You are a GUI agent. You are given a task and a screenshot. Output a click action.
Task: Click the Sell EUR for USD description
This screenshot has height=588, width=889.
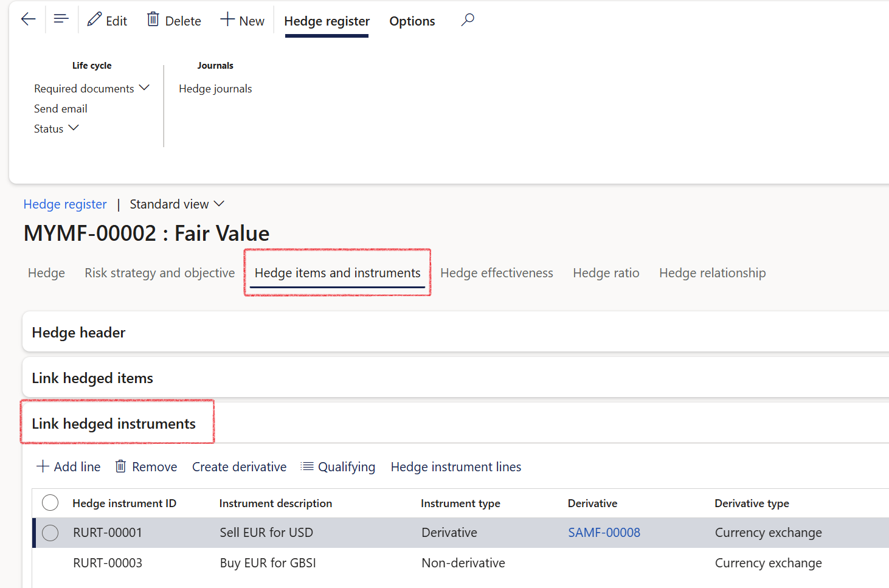266,533
